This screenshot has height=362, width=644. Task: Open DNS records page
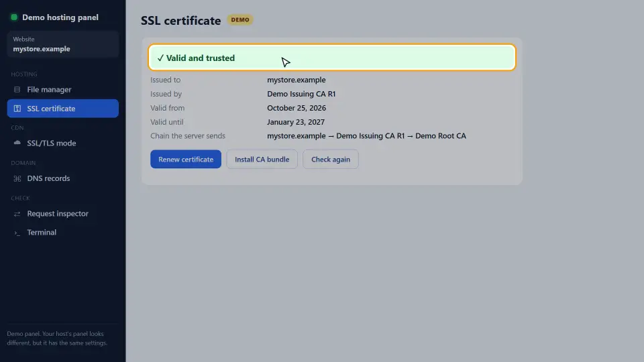[63, 178]
